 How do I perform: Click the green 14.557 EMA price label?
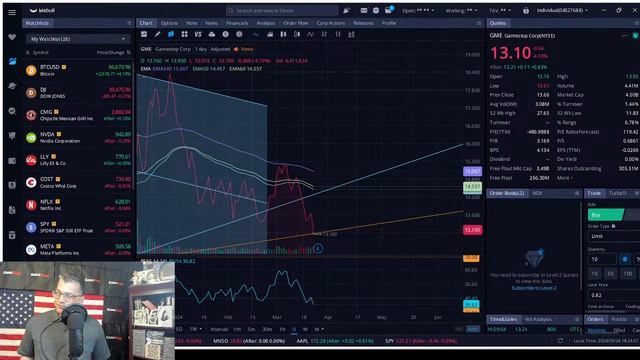pos(472,186)
